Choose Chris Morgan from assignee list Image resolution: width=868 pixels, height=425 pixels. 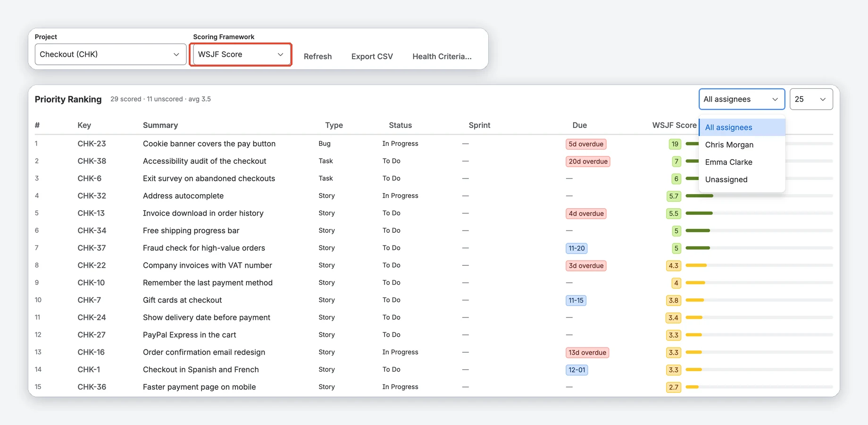(x=742, y=145)
